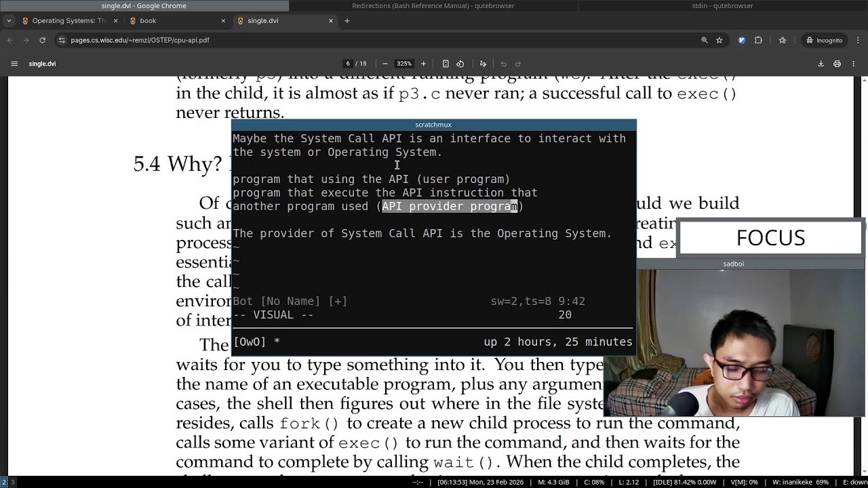Switch to stdin qutebrowser window
This screenshot has width=868, height=488.
(723, 5)
